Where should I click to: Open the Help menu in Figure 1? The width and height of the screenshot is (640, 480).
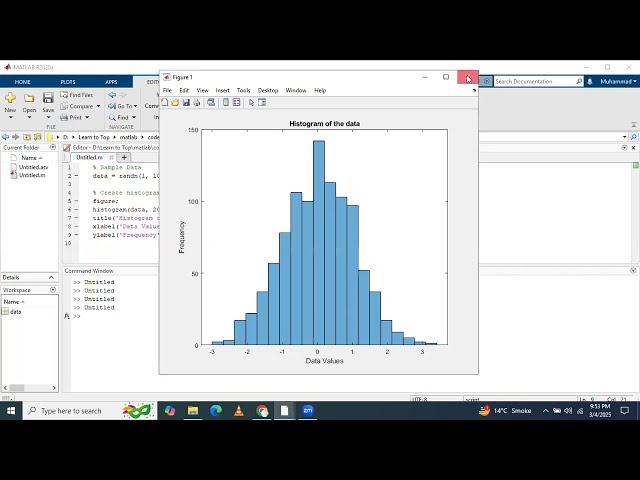click(x=320, y=91)
